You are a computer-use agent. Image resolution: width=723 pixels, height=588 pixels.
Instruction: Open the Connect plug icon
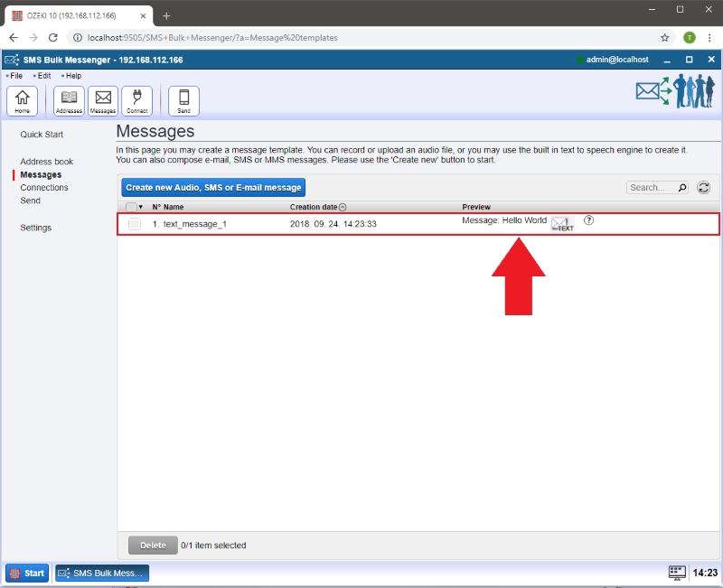pos(137,100)
